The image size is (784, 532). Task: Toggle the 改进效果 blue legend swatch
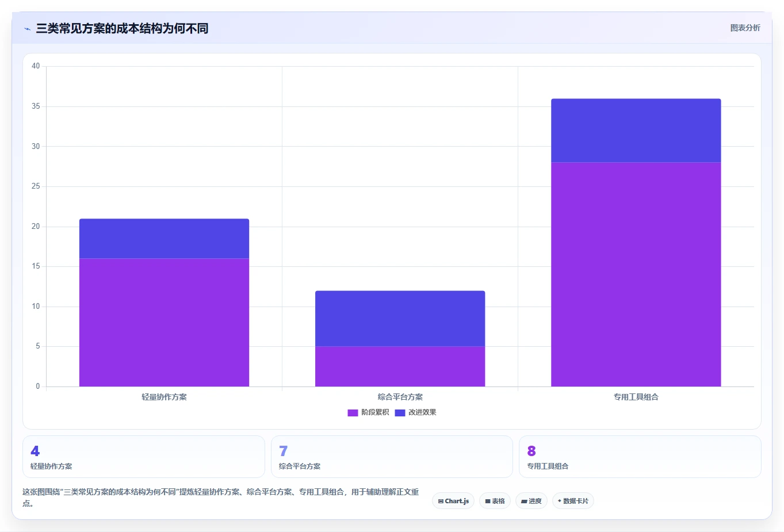(400, 412)
